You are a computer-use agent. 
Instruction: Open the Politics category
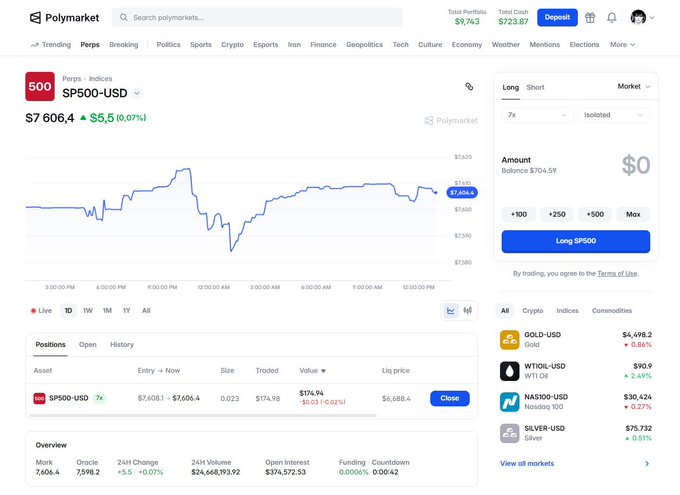pos(168,45)
